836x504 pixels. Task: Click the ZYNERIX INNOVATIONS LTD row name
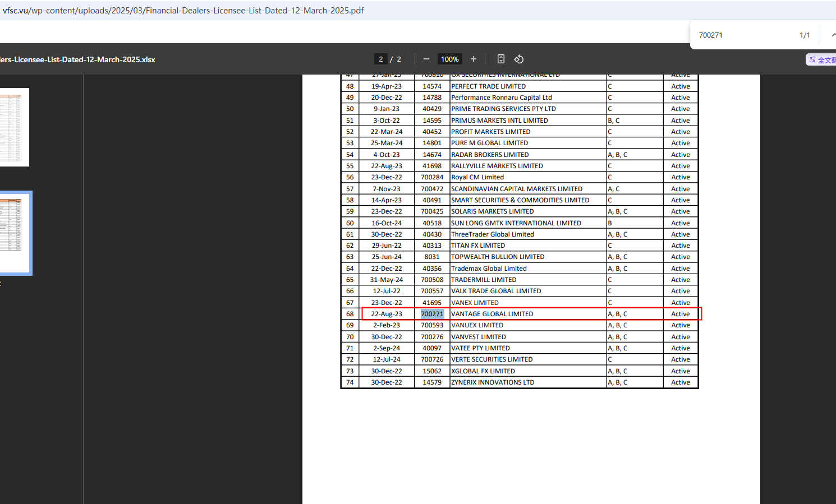(x=493, y=382)
